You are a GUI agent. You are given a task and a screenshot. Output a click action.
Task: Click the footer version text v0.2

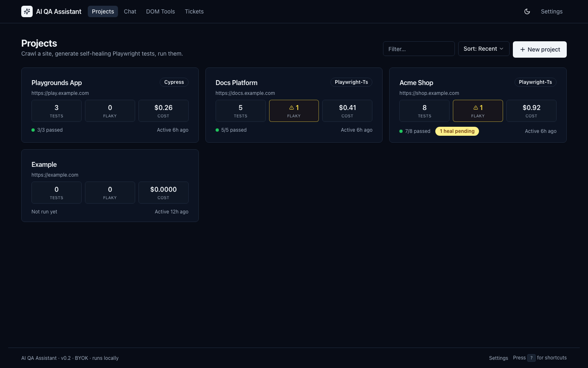(66, 358)
